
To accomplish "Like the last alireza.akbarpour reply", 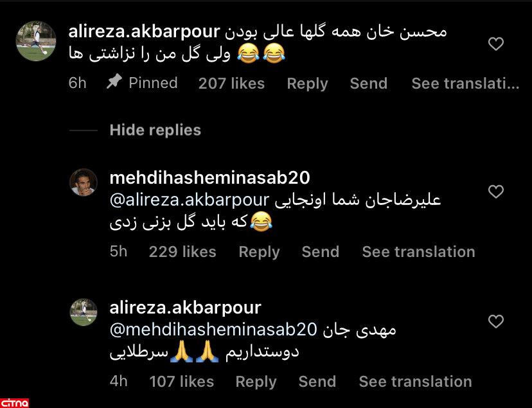I will [x=495, y=321].
